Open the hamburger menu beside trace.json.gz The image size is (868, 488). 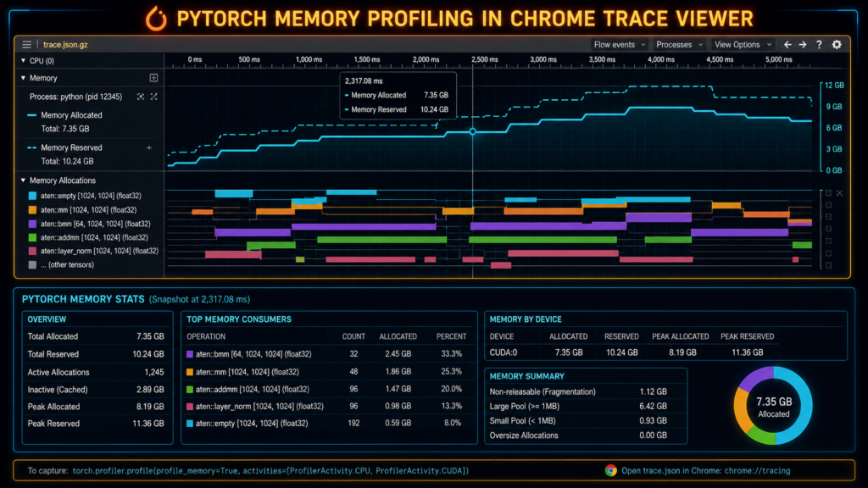pos(26,44)
